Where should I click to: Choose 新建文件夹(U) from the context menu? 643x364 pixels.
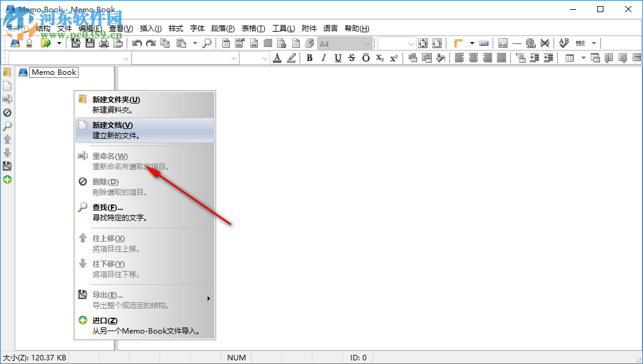(145, 105)
